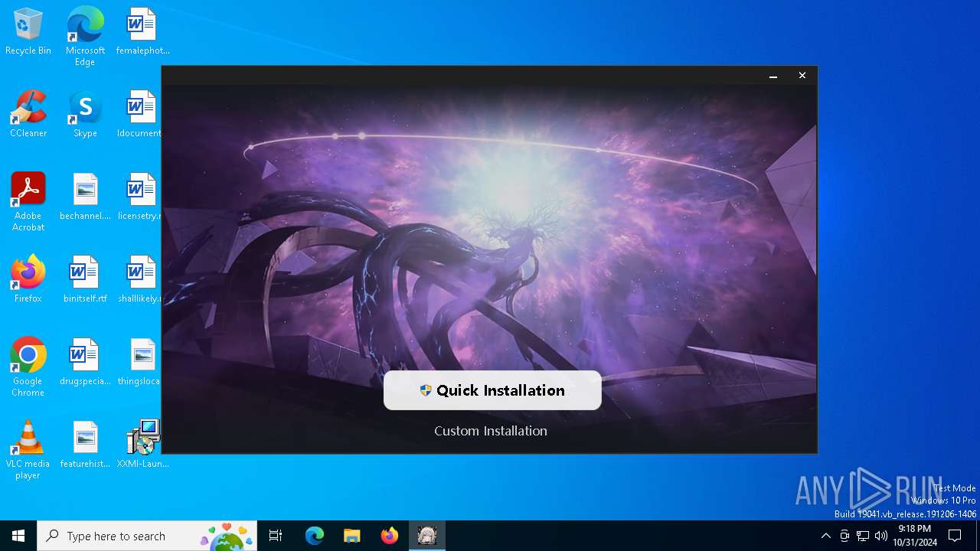The image size is (980, 551).
Task: Open the Recycle Bin desktop icon
Action: point(28,32)
